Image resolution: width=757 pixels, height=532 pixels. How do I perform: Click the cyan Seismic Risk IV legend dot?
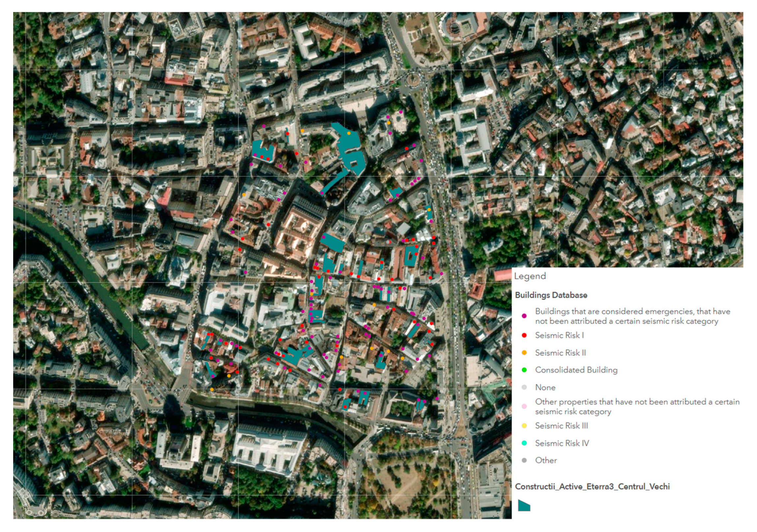(x=524, y=443)
